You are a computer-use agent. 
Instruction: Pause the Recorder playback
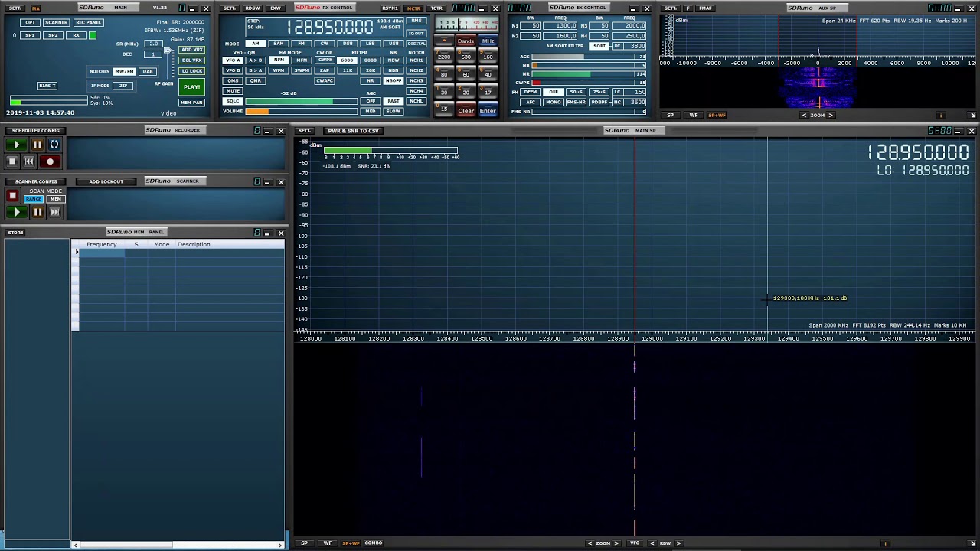tap(37, 145)
